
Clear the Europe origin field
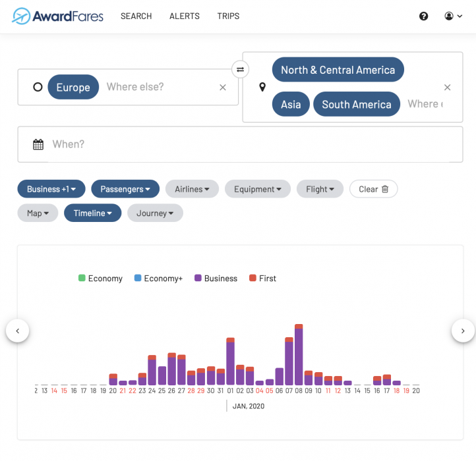223,87
